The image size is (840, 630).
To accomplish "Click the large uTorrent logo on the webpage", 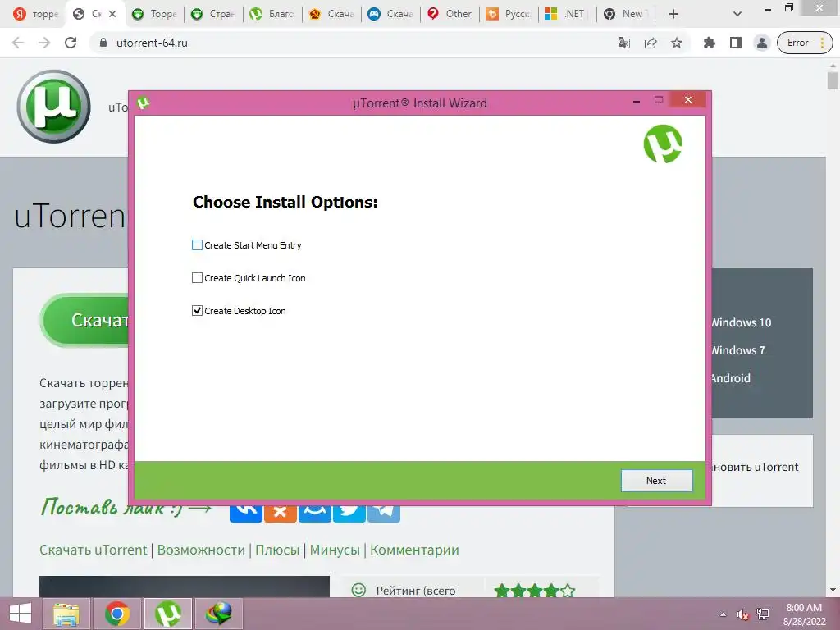I will pyautogui.click(x=53, y=107).
